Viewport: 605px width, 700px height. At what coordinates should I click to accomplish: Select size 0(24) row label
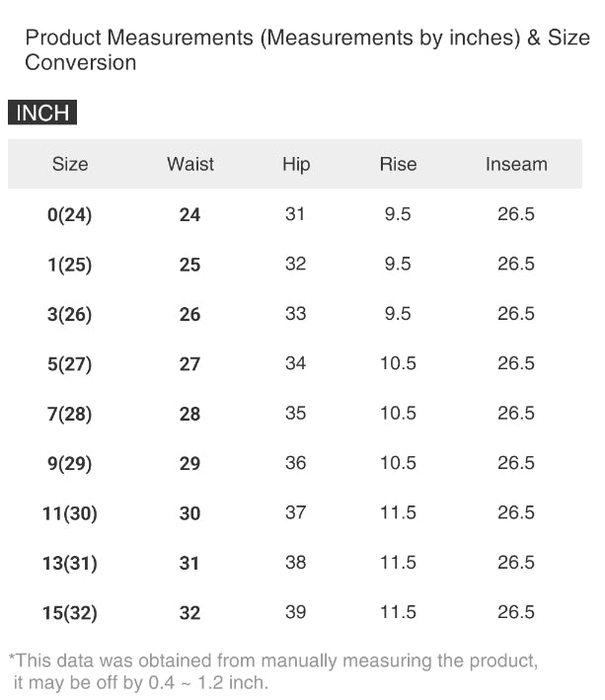click(70, 215)
